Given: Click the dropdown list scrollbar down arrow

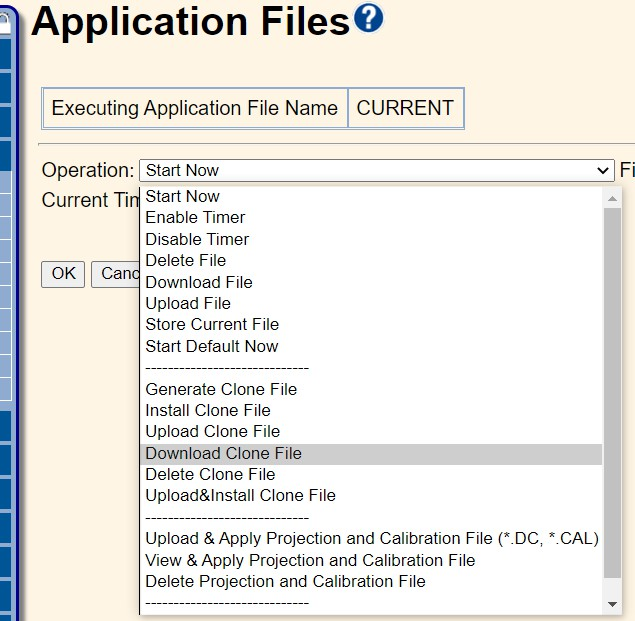Looking at the screenshot, I should [612, 604].
